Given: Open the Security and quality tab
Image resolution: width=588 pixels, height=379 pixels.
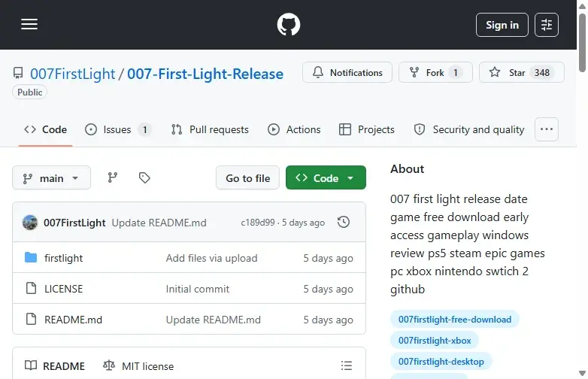Looking at the screenshot, I should (468, 129).
